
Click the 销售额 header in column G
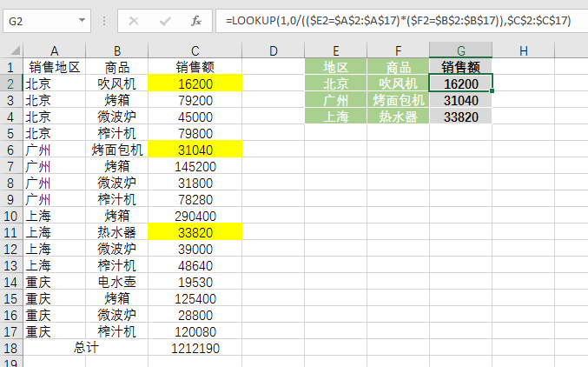pos(461,67)
